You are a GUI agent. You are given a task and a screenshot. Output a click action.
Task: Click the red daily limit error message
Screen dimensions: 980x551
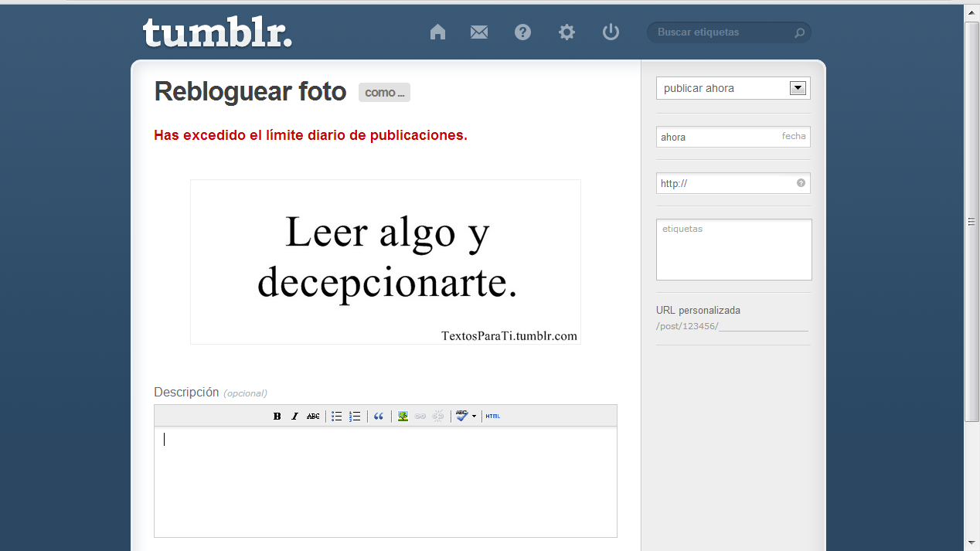click(311, 135)
